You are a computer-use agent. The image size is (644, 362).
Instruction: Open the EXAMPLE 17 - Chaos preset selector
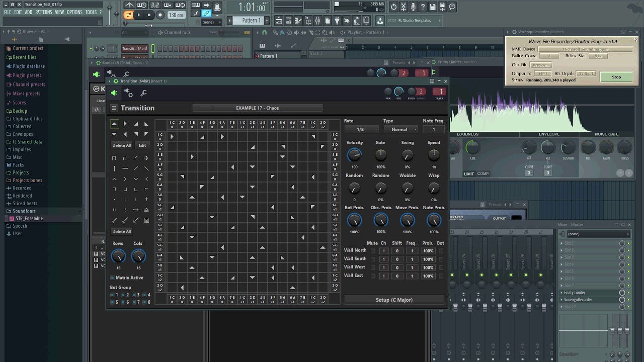pos(257,108)
